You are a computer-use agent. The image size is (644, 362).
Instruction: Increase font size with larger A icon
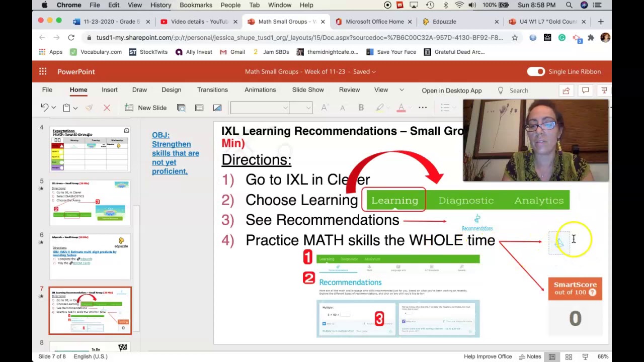tap(325, 108)
